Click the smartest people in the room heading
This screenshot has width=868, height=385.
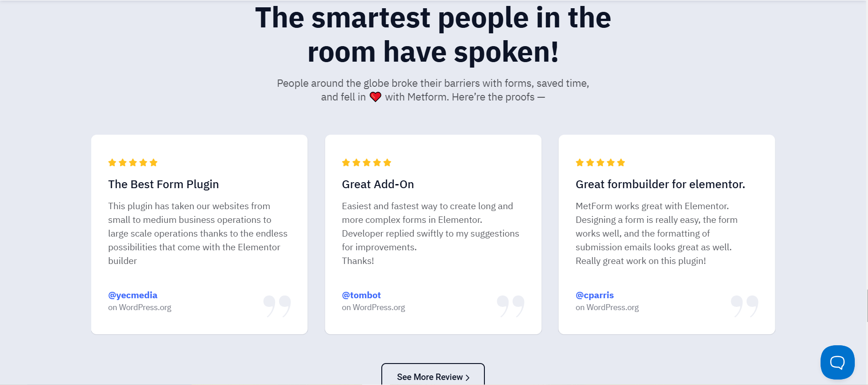(x=433, y=35)
